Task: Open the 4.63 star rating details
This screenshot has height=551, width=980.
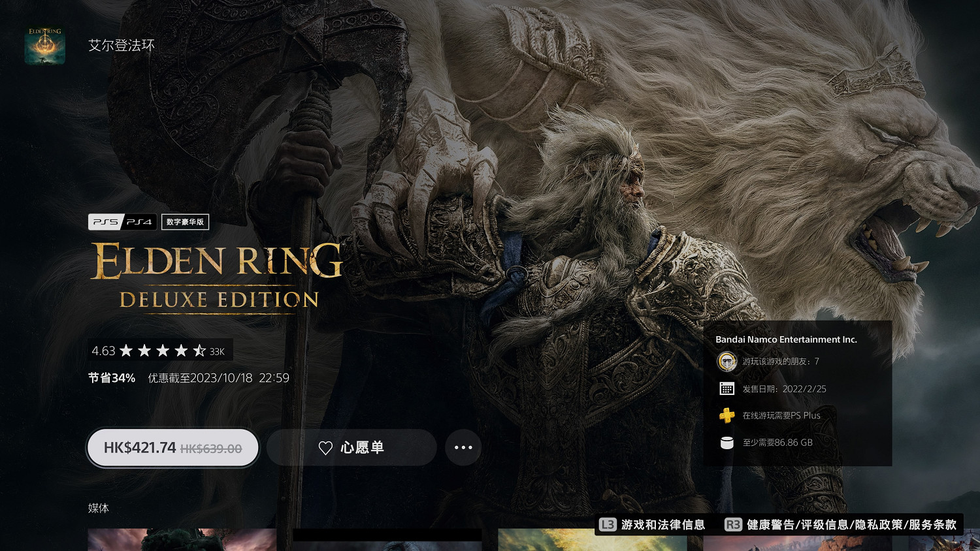Action: tap(160, 351)
